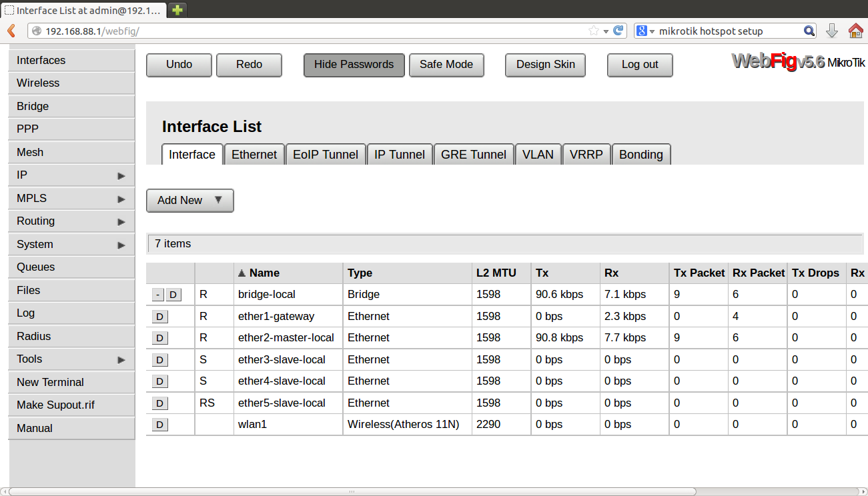Click the Redo button
Image resolution: width=868 pixels, height=496 pixels.
click(250, 65)
